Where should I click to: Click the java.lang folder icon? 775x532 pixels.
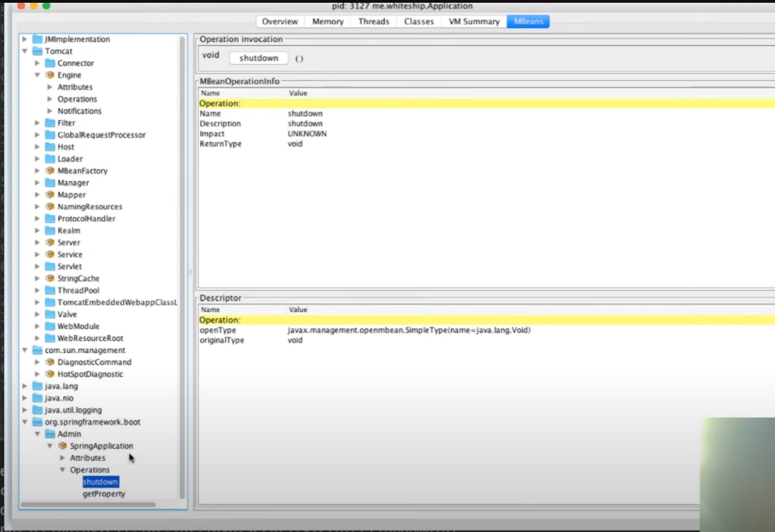tap(37, 386)
